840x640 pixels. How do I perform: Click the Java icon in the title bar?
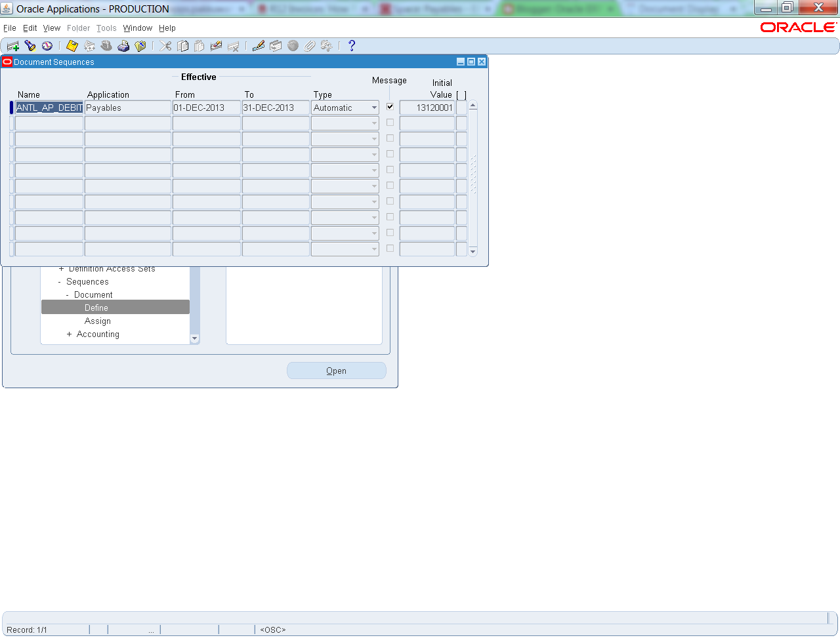pyautogui.click(x=7, y=9)
